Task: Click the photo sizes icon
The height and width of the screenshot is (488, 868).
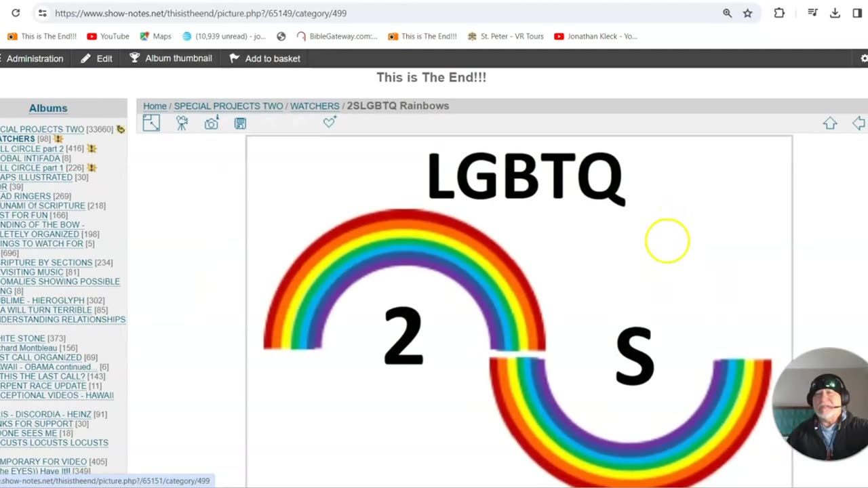Action: click(151, 123)
